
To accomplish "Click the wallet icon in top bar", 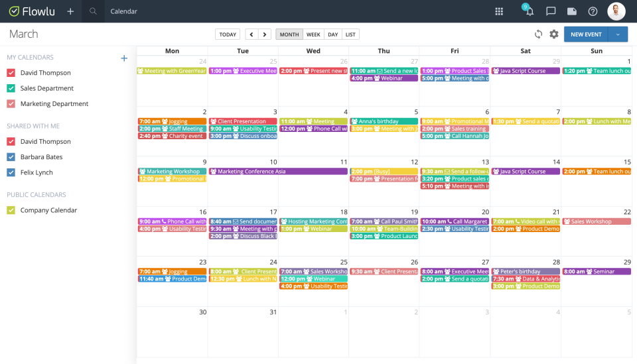I will [571, 11].
